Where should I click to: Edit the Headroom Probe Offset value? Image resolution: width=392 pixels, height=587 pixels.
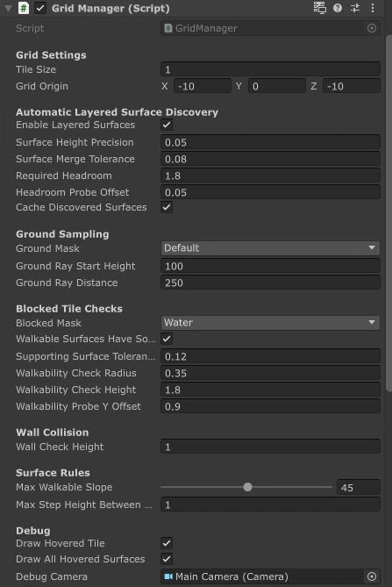270,192
